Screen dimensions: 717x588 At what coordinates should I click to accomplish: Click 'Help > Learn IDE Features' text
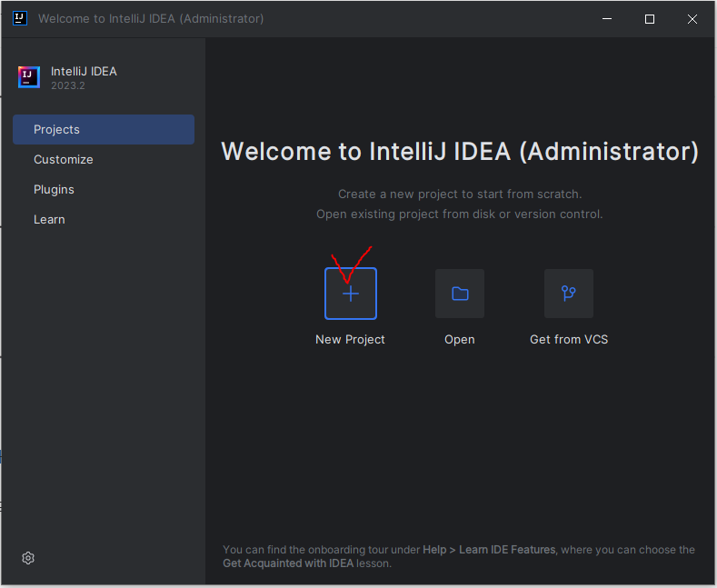[489, 550]
